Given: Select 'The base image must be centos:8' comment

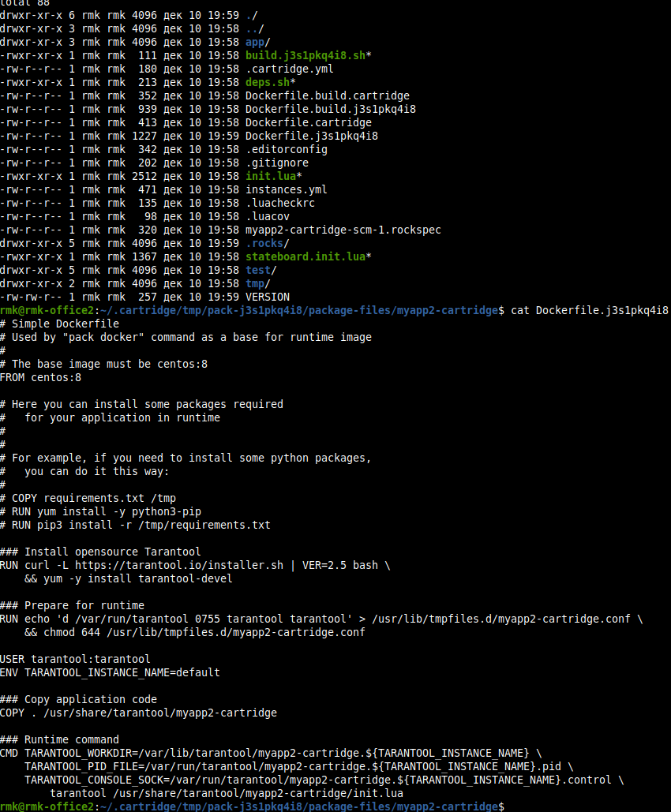Looking at the screenshot, I should click(103, 365).
